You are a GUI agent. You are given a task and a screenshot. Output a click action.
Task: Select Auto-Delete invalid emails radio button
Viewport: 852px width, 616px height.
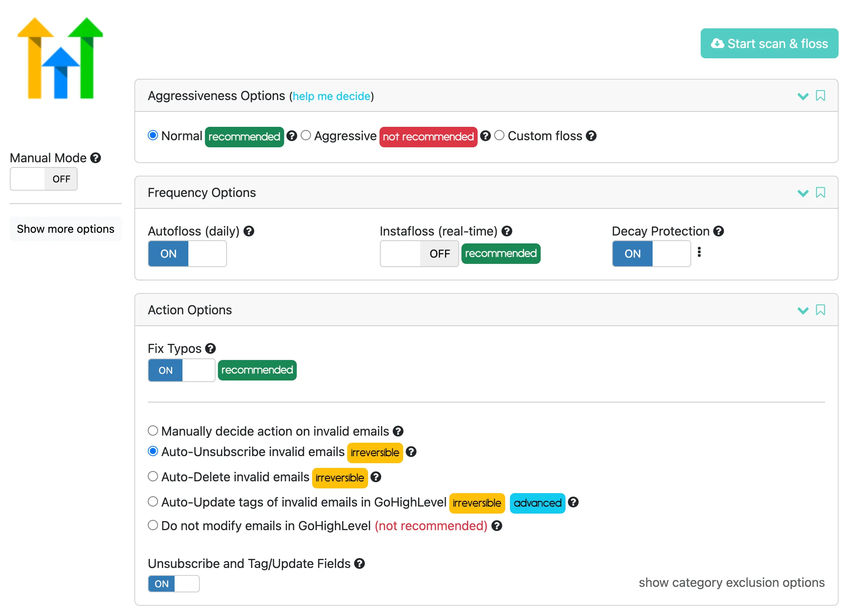tap(153, 476)
